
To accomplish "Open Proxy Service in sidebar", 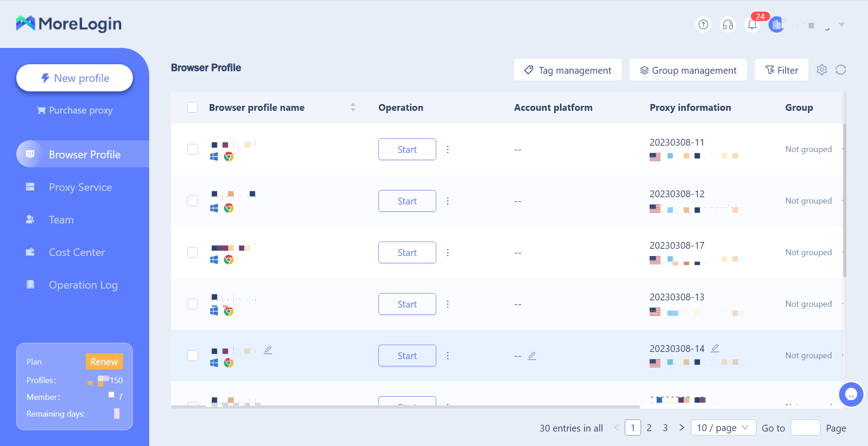I will click(x=80, y=187).
